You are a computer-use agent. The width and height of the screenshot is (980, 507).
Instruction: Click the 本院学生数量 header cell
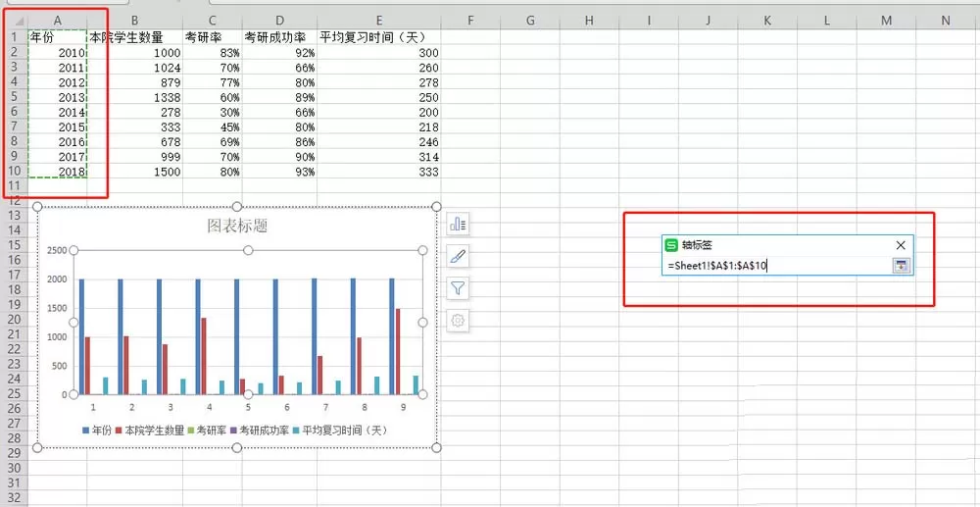(x=135, y=37)
